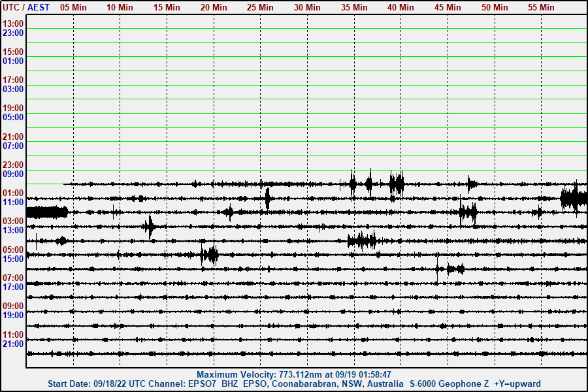This screenshot has width=588, height=392.
Task: Click the blue 19:00 AEST row label
Action: point(13,315)
